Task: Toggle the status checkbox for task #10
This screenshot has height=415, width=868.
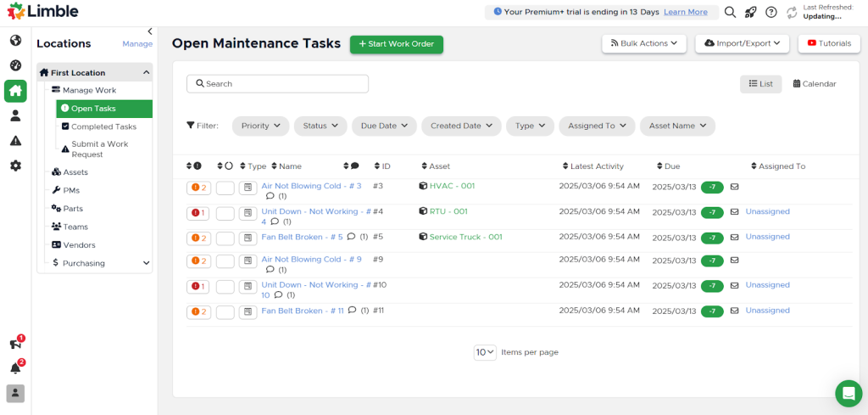Action: click(x=225, y=287)
